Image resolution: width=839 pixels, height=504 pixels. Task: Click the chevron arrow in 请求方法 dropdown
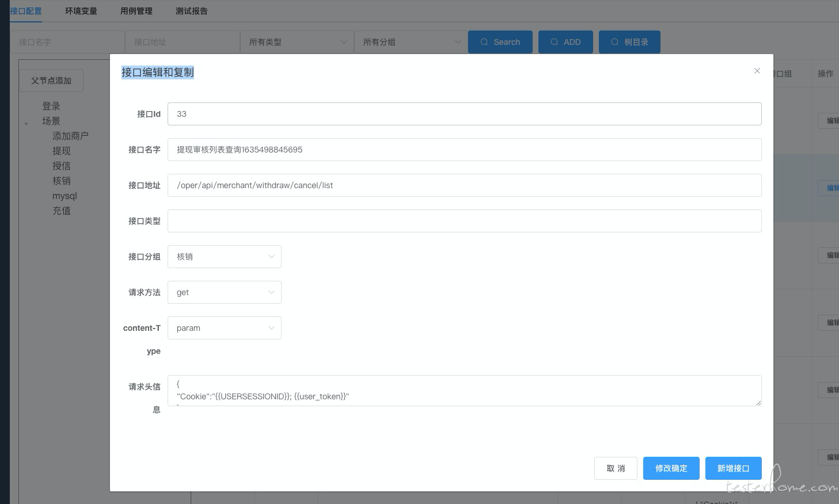click(x=271, y=292)
